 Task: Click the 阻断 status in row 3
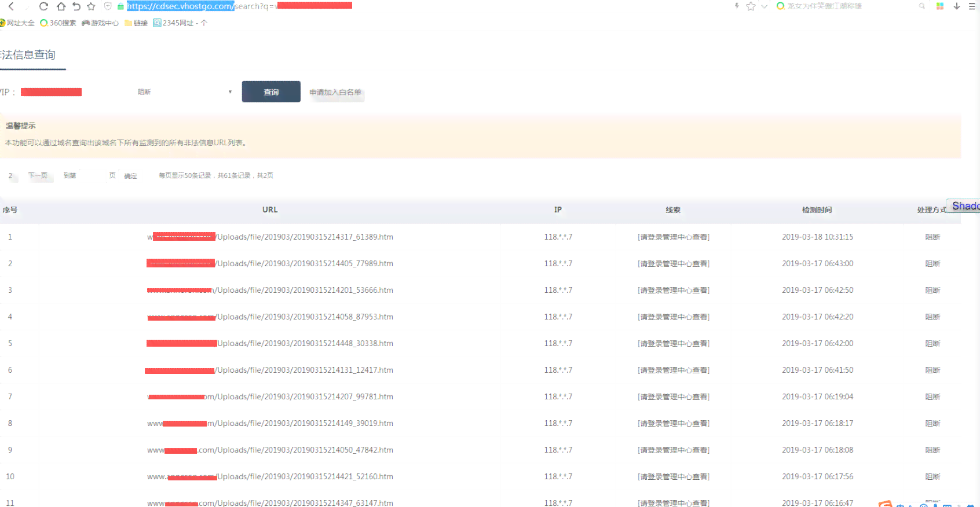point(933,290)
